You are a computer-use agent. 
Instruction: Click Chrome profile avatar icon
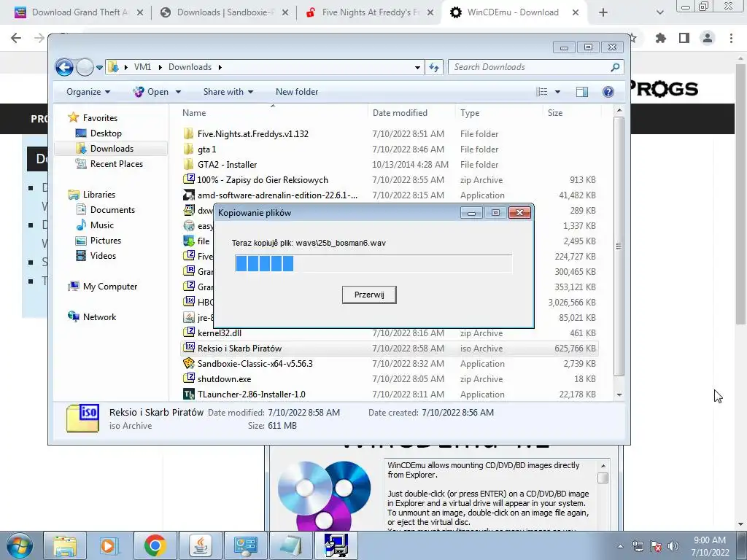[x=708, y=38]
